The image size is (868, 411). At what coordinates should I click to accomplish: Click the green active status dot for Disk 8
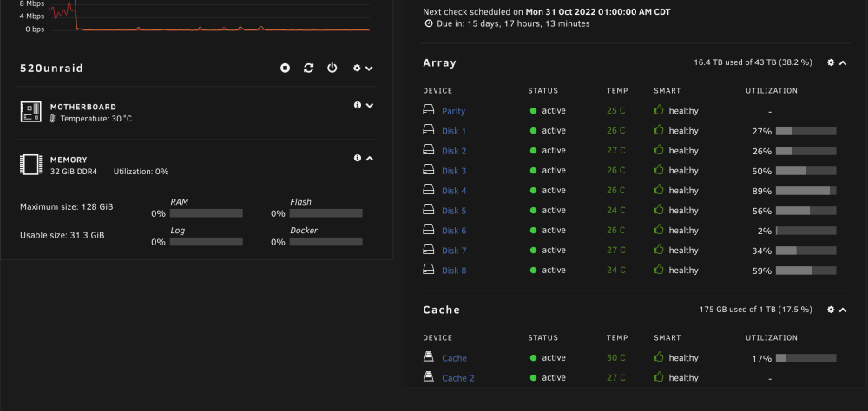pos(534,270)
